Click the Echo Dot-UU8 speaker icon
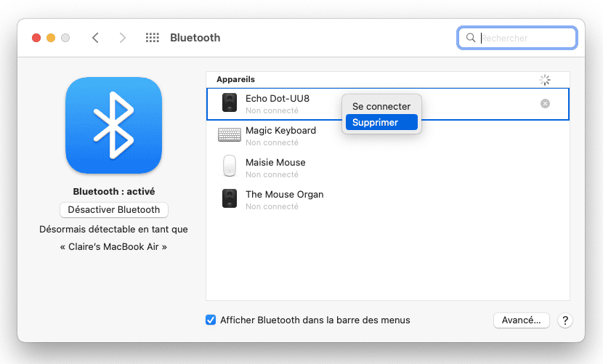 pyautogui.click(x=230, y=102)
